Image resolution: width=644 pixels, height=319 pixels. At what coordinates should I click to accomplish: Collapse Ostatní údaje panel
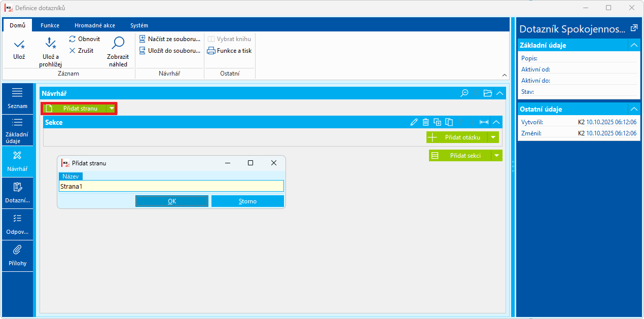(634, 109)
